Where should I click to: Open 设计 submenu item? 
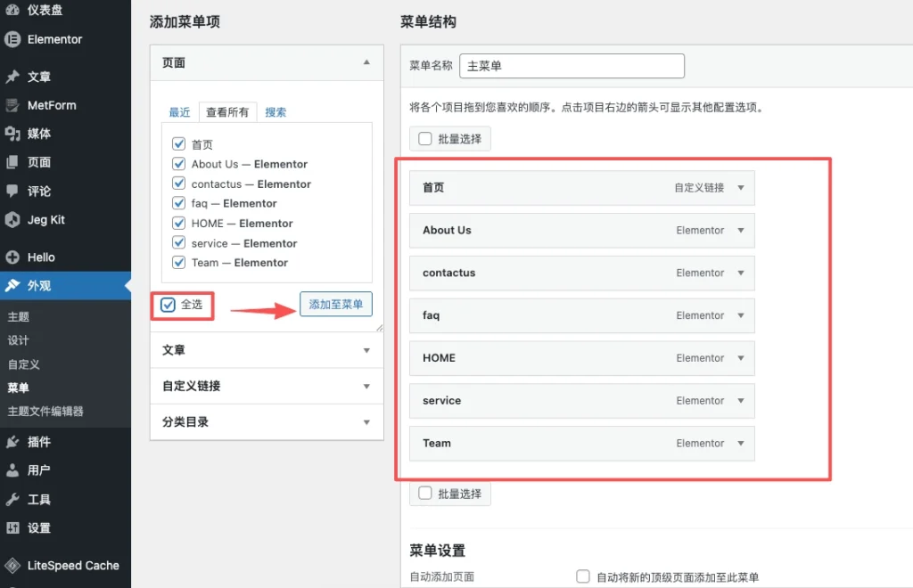point(18,341)
